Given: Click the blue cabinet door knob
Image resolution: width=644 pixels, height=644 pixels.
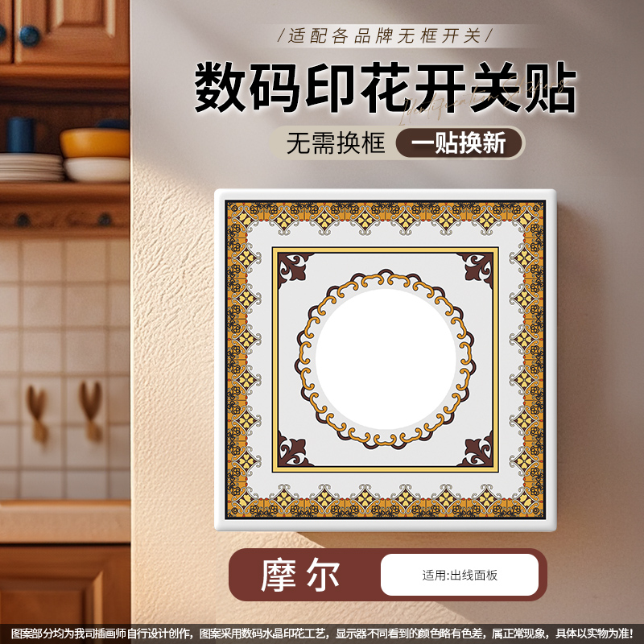Looking at the screenshot, I should point(30,35).
